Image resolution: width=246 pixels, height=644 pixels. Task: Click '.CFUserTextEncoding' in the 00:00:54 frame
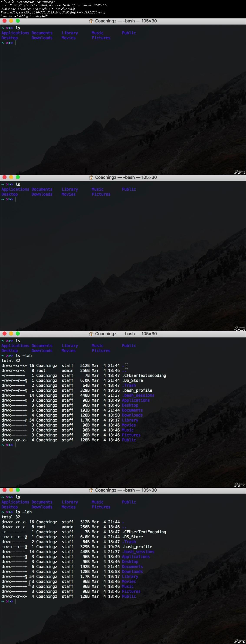144,532
